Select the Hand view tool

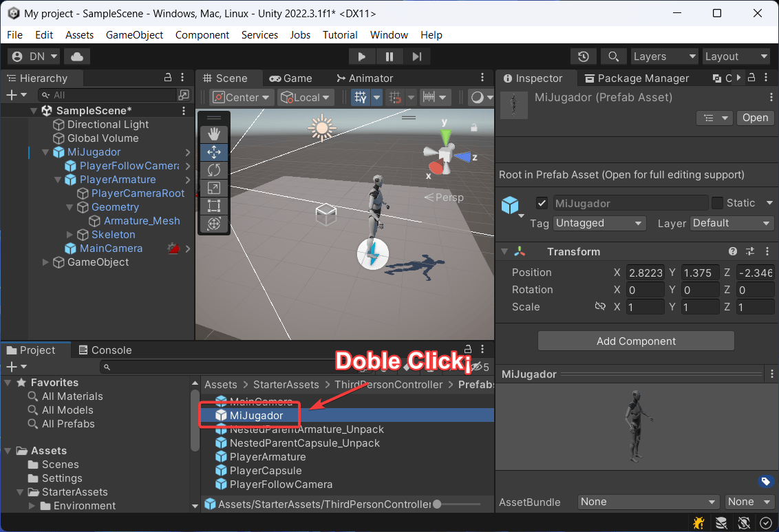(x=214, y=134)
